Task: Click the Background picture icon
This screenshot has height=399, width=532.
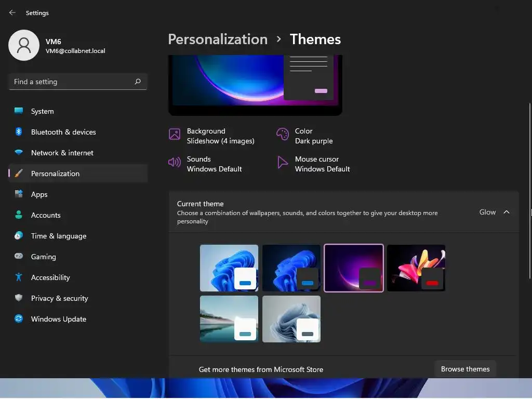Action: point(175,134)
